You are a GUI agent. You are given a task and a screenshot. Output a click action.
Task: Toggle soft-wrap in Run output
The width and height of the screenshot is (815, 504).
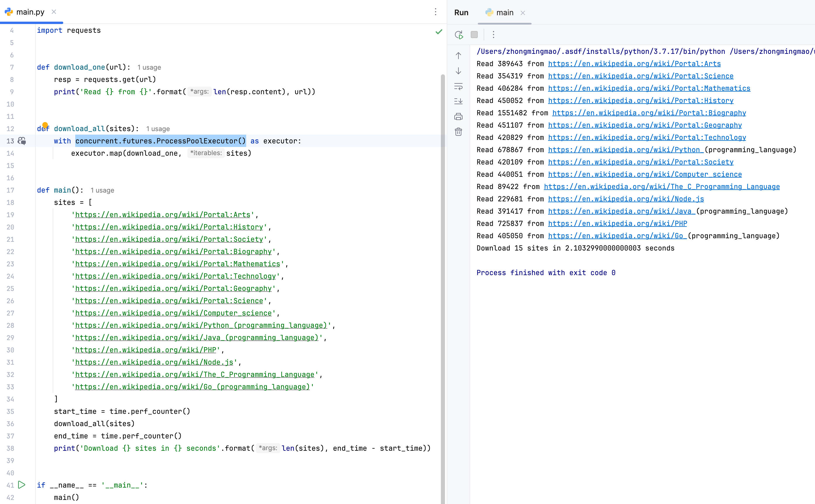458,87
